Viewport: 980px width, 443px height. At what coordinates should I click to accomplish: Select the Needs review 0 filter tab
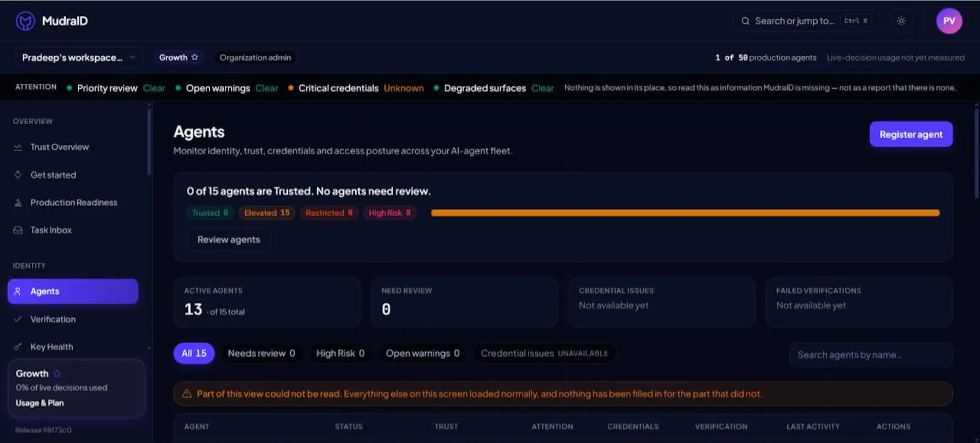coord(262,353)
